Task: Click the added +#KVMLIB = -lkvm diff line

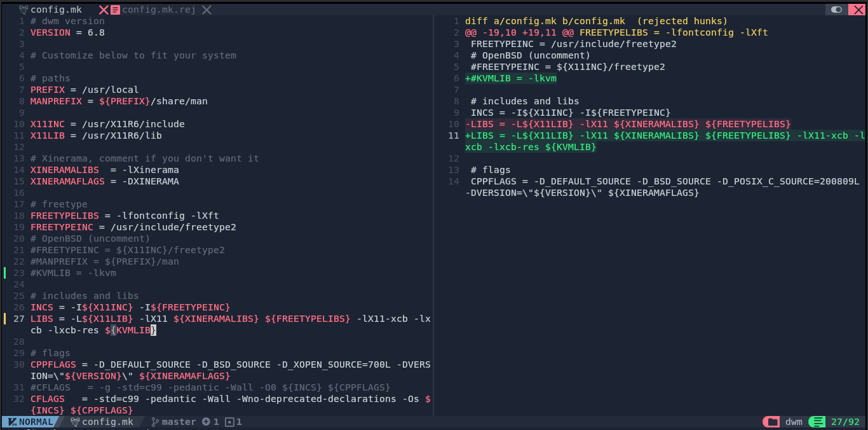Action: [511, 78]
